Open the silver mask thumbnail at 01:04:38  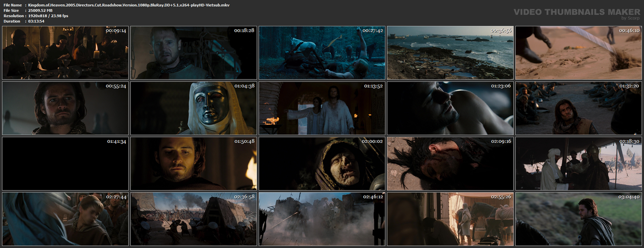pyautogui.click(x=194, y=108)
